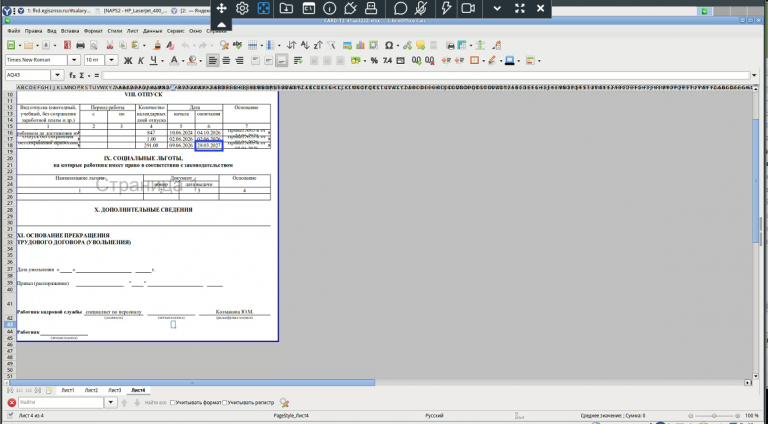The image size is (768, 424).
Task: Select the Clone Formatting paintbrush
Action: point(157,45)
